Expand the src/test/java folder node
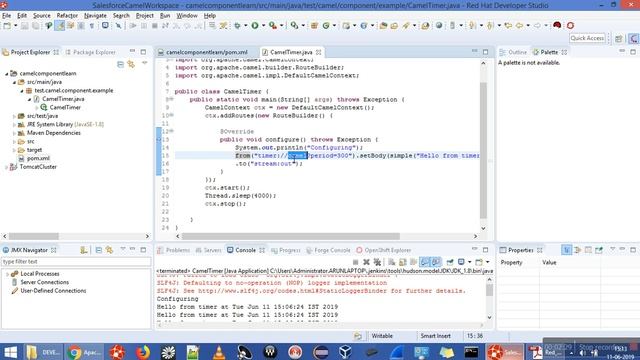The image size is (640, 360). tap(14, 116)
